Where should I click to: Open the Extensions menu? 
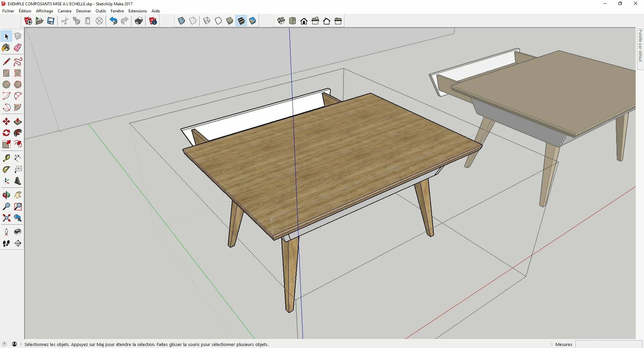click(138, 11)
